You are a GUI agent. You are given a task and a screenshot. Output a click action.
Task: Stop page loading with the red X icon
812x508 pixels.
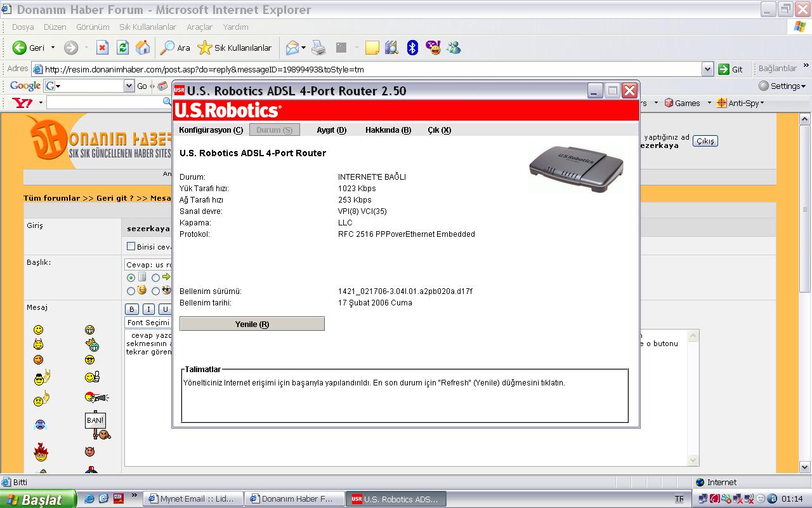(102, 48)
